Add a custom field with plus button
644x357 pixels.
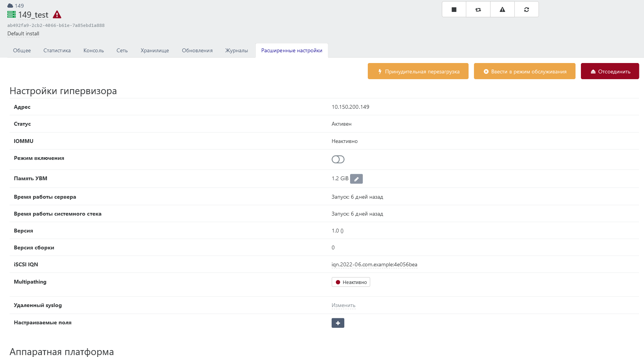click(x=338, y=323)
